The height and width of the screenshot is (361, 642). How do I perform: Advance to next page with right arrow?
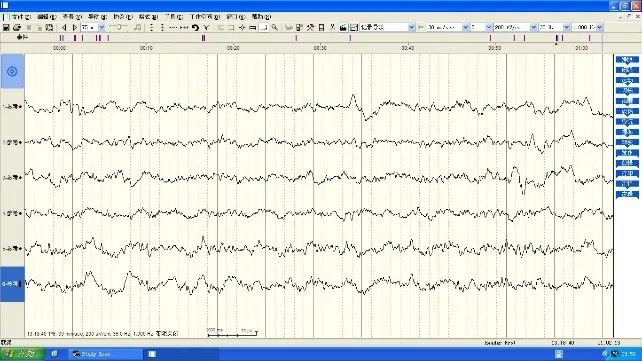(x=75, y=27)
